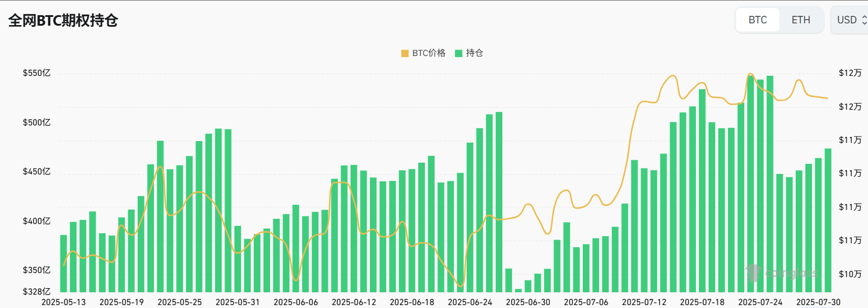Click the shortest green bar near 2025-06-30
This screenshot has height=308, width=868.
518,290
